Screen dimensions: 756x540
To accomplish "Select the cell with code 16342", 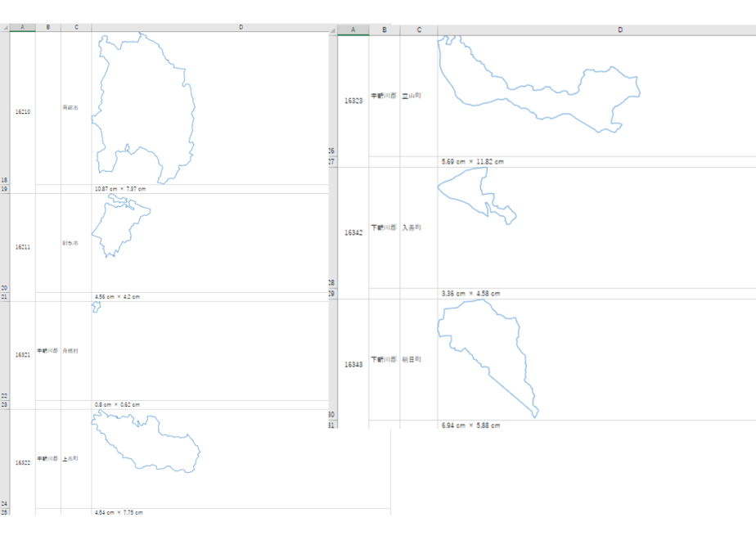I will coord(353,233).
